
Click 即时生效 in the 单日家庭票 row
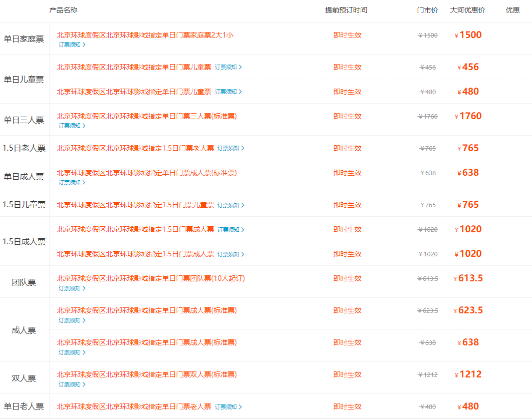[348, 35]
